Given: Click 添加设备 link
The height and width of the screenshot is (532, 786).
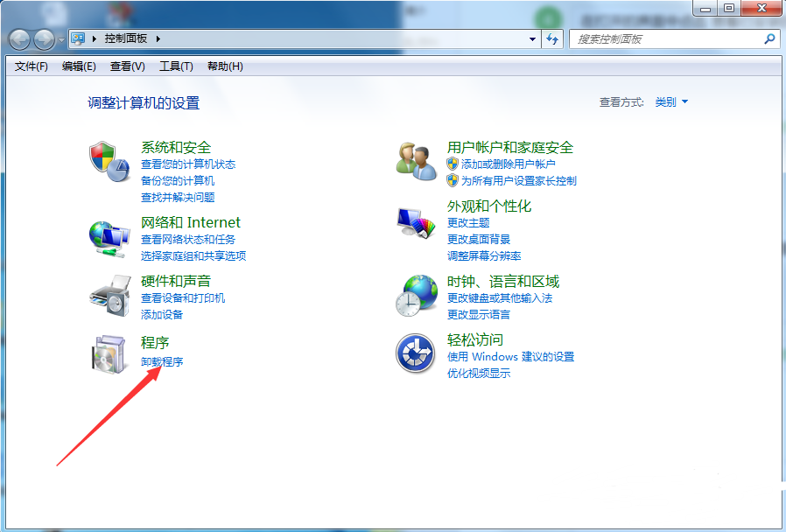Looking at the screenshot, I should point(162,315).
